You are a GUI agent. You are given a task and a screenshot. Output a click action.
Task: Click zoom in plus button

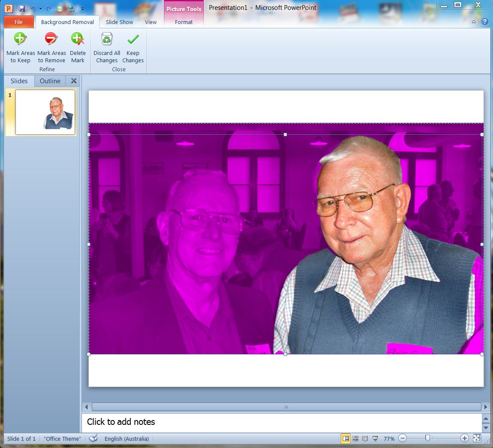[x=464, y=439]
